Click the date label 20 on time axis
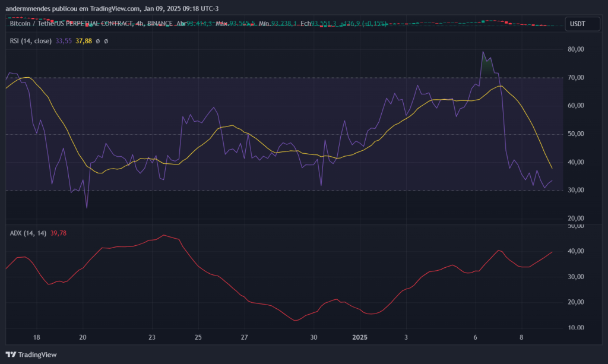Image resolution: width=608 pixels, height=364 pixels. tap(83, 337)
